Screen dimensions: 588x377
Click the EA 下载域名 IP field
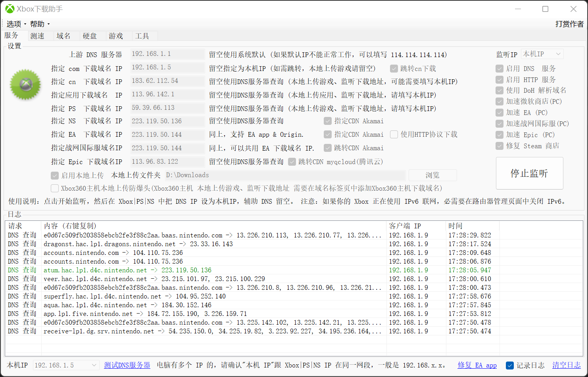pyautogui.click(x=167, y=134)
